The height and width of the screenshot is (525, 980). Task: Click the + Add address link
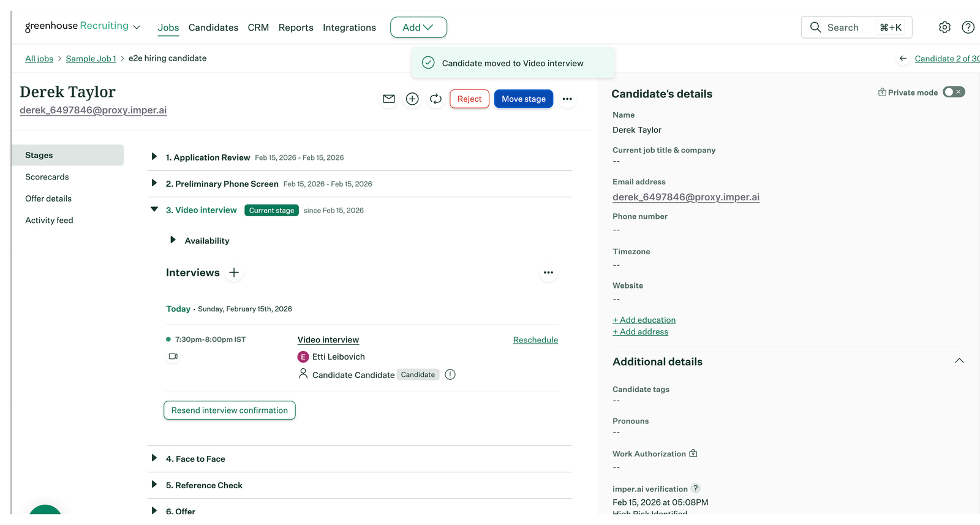click(x=641, y=331)
